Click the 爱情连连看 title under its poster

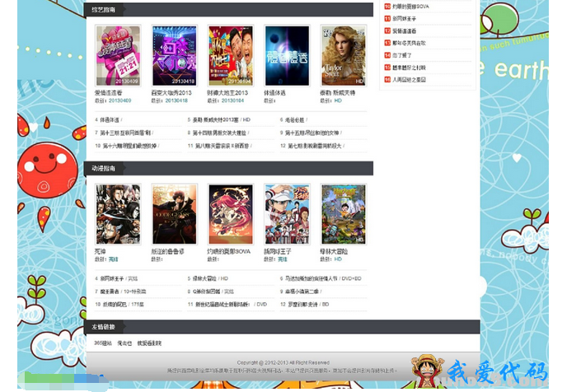tap(108, 93)
